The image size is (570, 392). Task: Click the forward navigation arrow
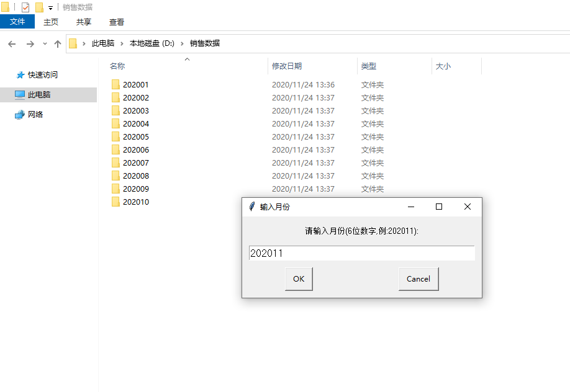[x=30, y=44]
